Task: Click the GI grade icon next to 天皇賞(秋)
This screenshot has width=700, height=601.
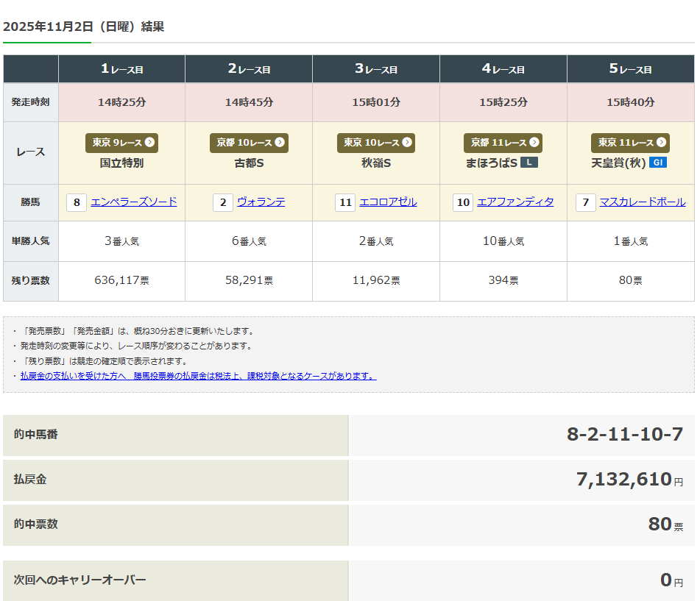Action: [657, 163]
